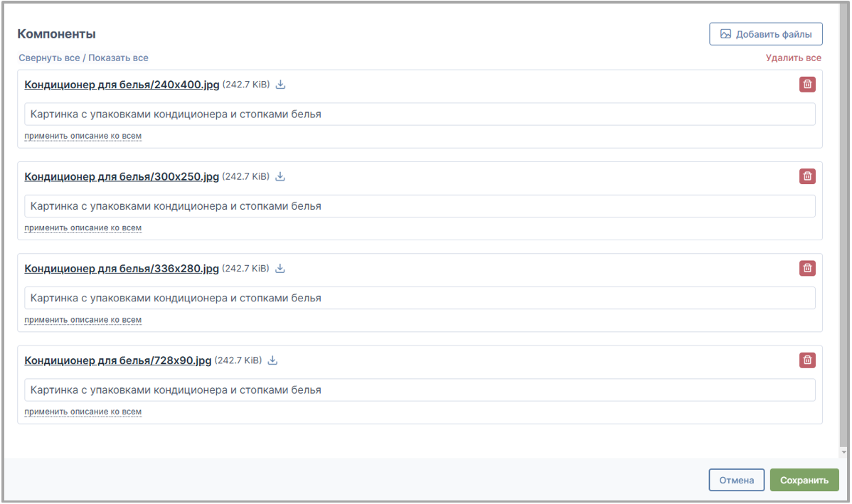This screenshot has width=852, height=504.
Task: Click the scrollbar down arrow
Action: (843, 452)
